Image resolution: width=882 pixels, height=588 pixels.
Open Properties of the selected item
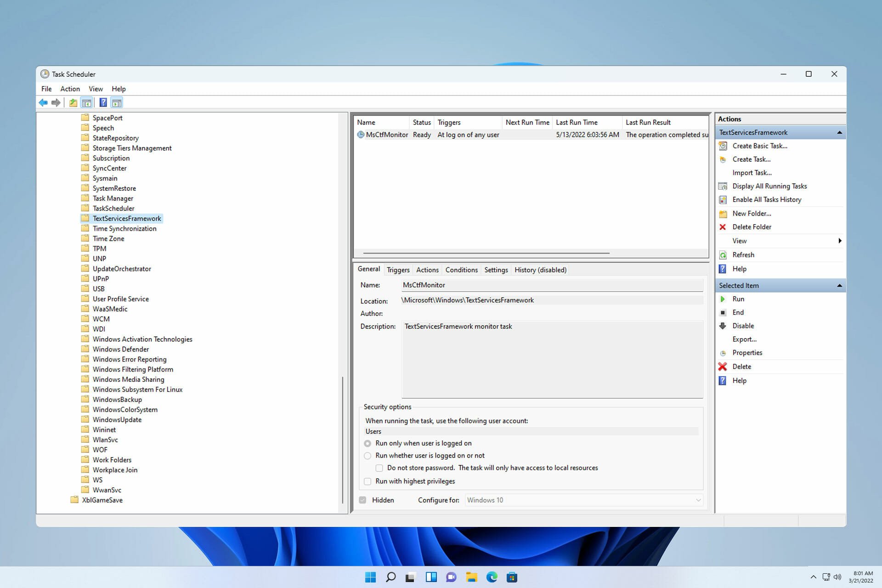(x=747, y=353)
